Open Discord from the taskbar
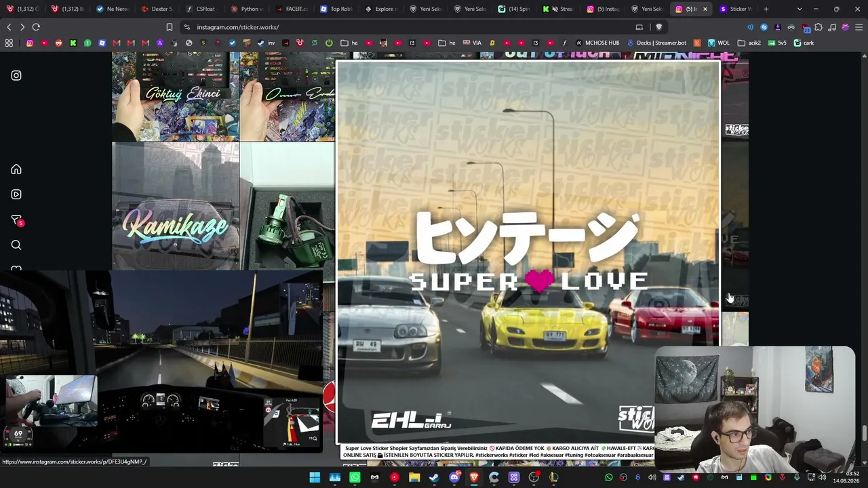Viewport: 868px width, 488px height. point(454,477)
